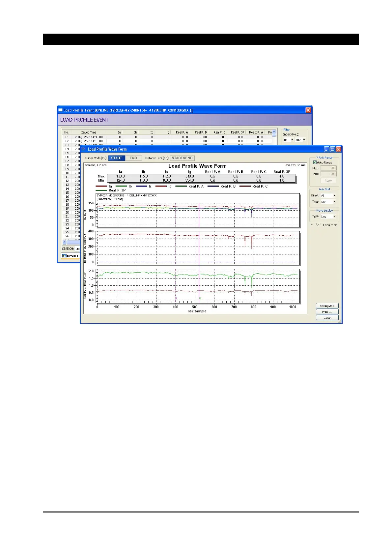Viewport: 392px width, 555px height.
Task: Open the first Filter Index dropdown showing 01
Action: (x=289, y=140)
